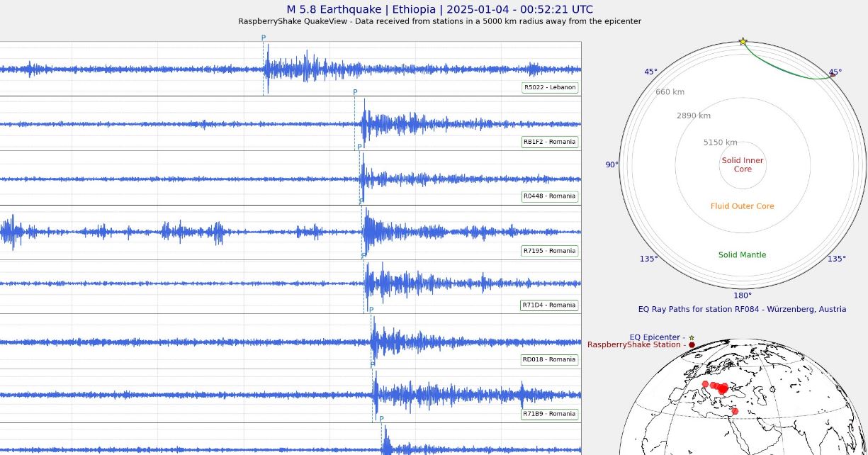The width and height of the screenshot is (868, 455).
Task: Click the dark red RaspberryShake Station legend dot
Action: (692, 344)
